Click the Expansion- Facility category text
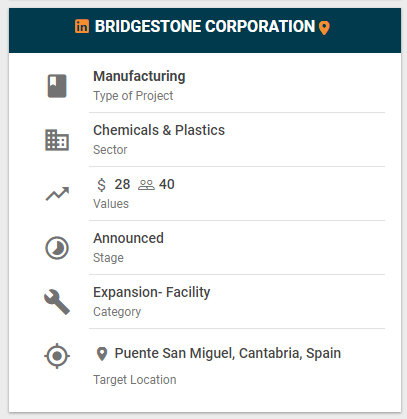The width and height of the screenshot is (407, 419). tap(152, 292)
